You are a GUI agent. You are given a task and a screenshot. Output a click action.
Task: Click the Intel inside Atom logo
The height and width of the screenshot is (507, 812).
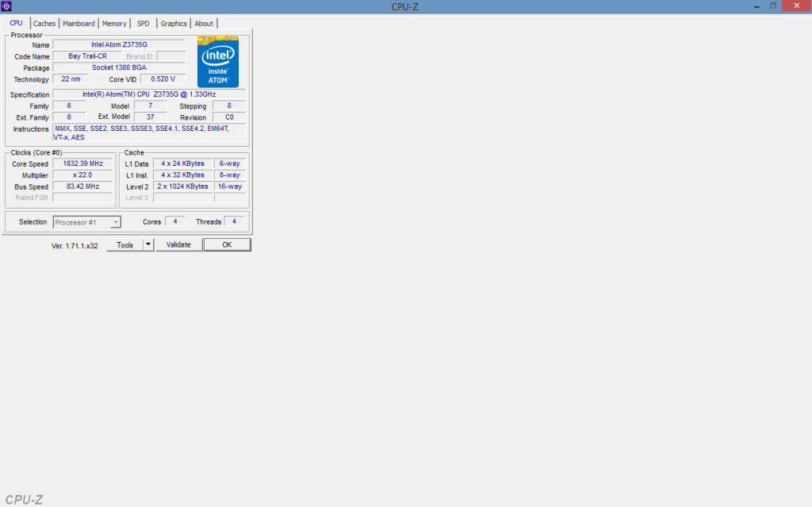pyautogui.click(x=218, y=62)
